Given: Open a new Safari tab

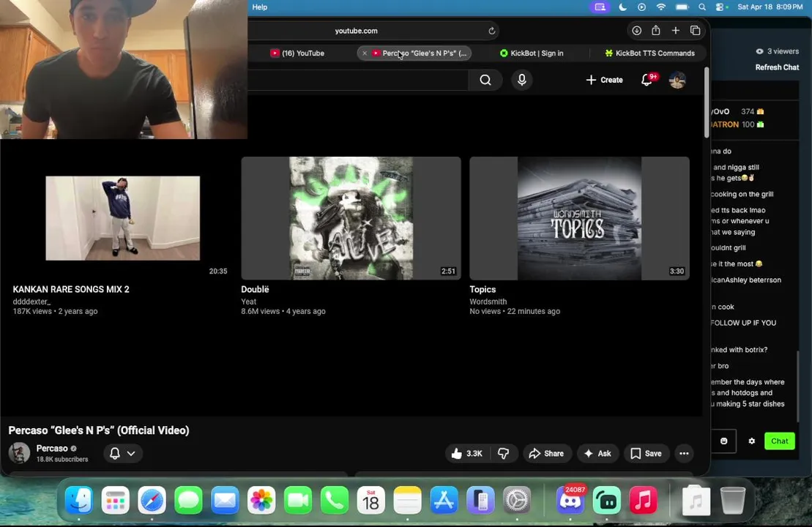Looking at the screenshot, I should [x=675, y=31].
